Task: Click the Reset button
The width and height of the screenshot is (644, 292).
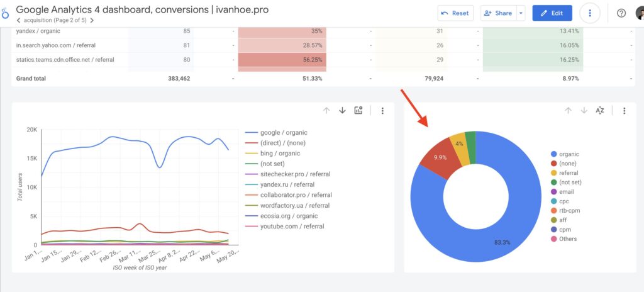Action: [x=455, y=13]
